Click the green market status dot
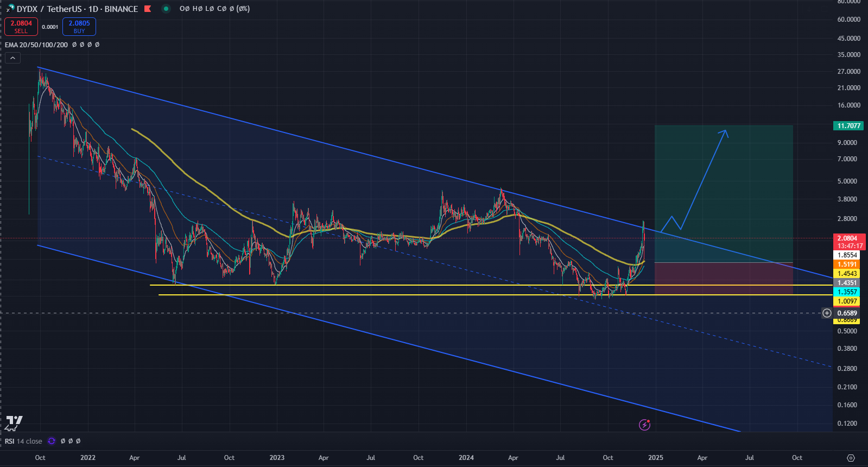The width and height of the screenshot is (868, 467). [x=166, y=9]
